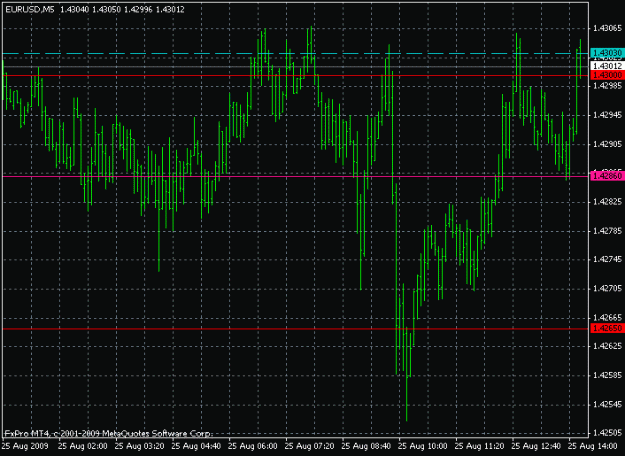Select the white 1.43012 current price axis label

[x=607, y=66]
